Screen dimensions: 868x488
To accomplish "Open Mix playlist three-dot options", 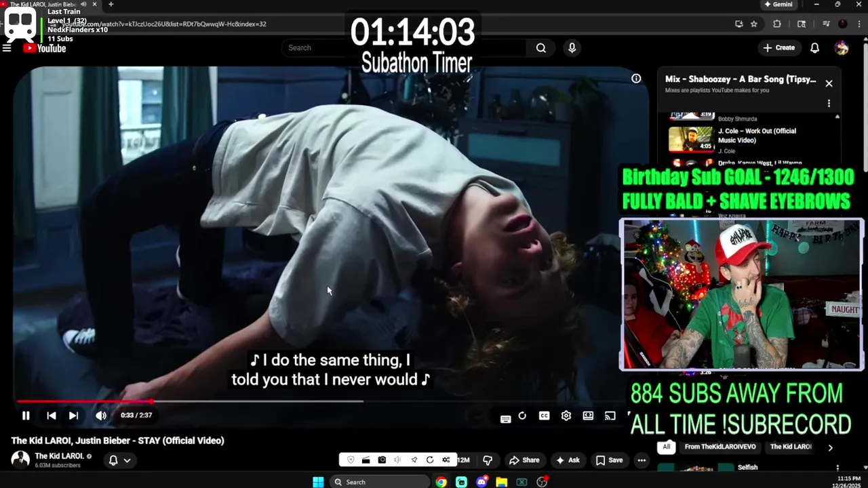I will tap(829, 104).
